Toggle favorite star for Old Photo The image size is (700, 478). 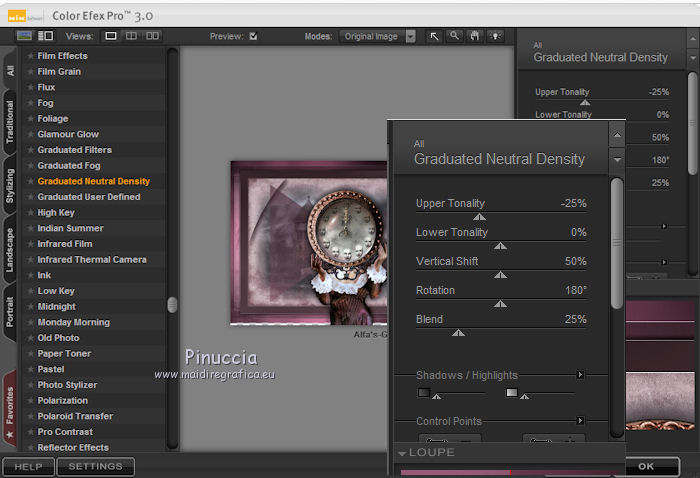pyautogui.click(x=31, y=338)
